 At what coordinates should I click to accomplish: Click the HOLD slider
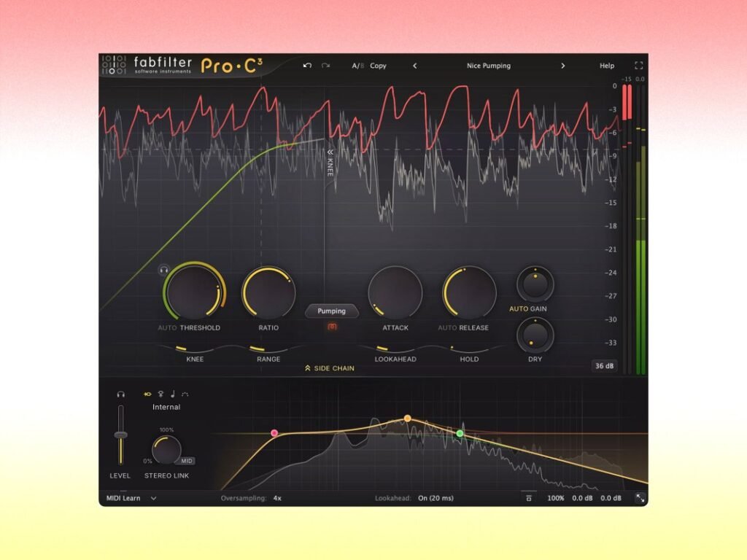pos(469,349)
